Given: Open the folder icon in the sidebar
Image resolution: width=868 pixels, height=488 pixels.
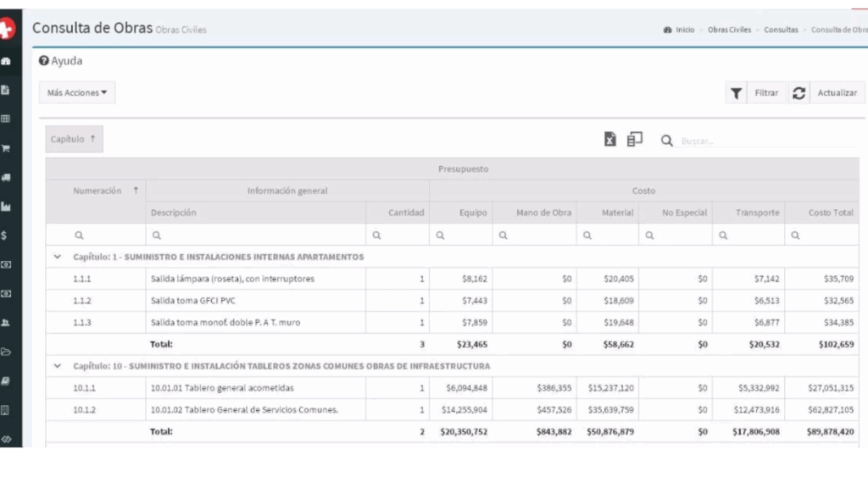Looking at the screenshot, I should pyautogui.click(x=6, y=352).
